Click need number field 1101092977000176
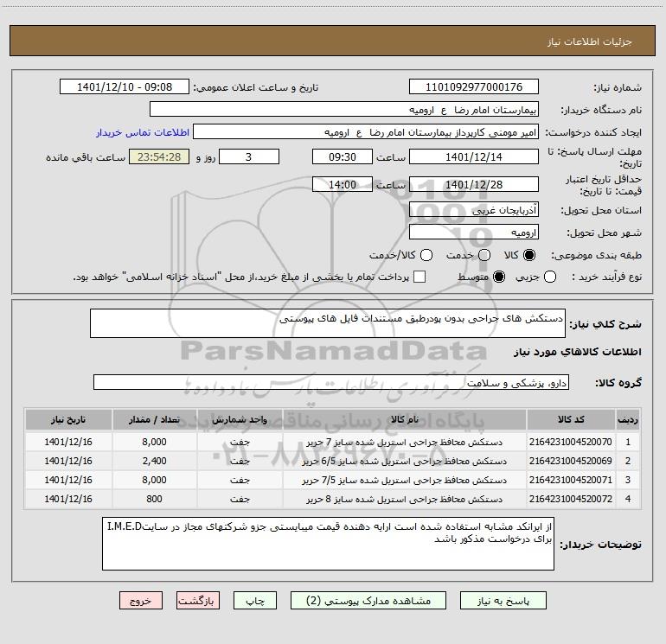This screenshot has width=666, height=644. (474, 86)
